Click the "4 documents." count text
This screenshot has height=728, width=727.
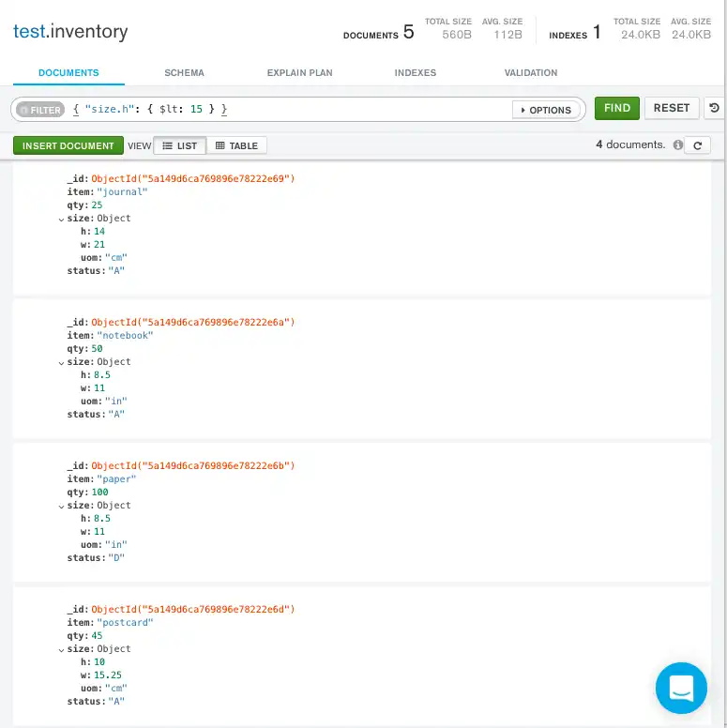coord(630,144)
